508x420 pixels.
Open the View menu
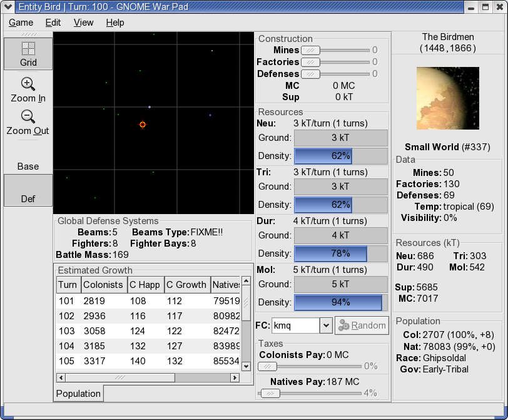83,23
